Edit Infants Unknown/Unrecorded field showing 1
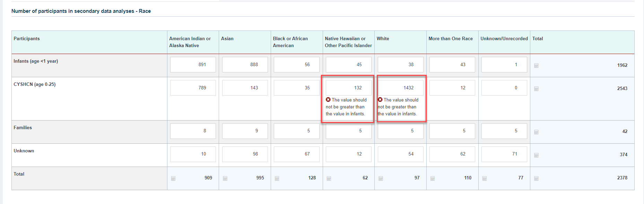The image size is (644, 204). [504, 64]
